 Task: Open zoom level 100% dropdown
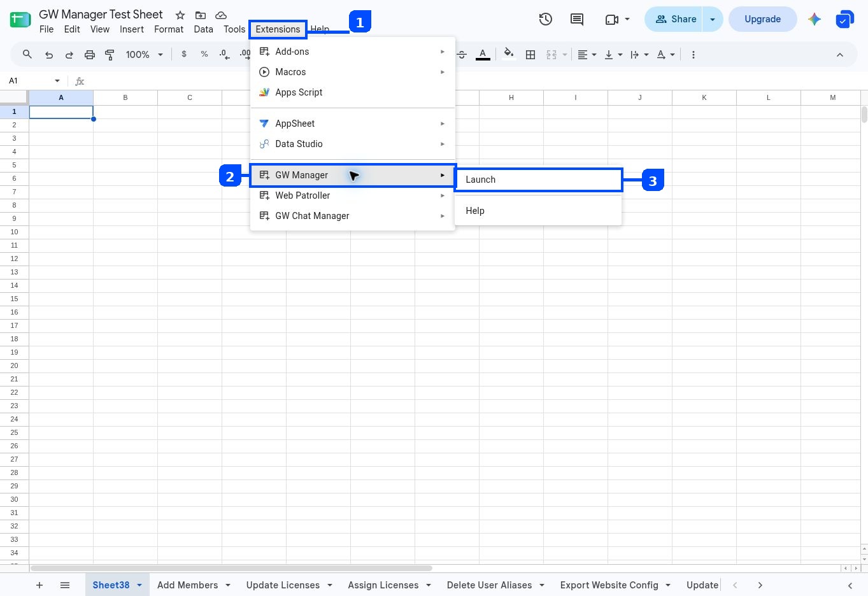pos(145,55)
